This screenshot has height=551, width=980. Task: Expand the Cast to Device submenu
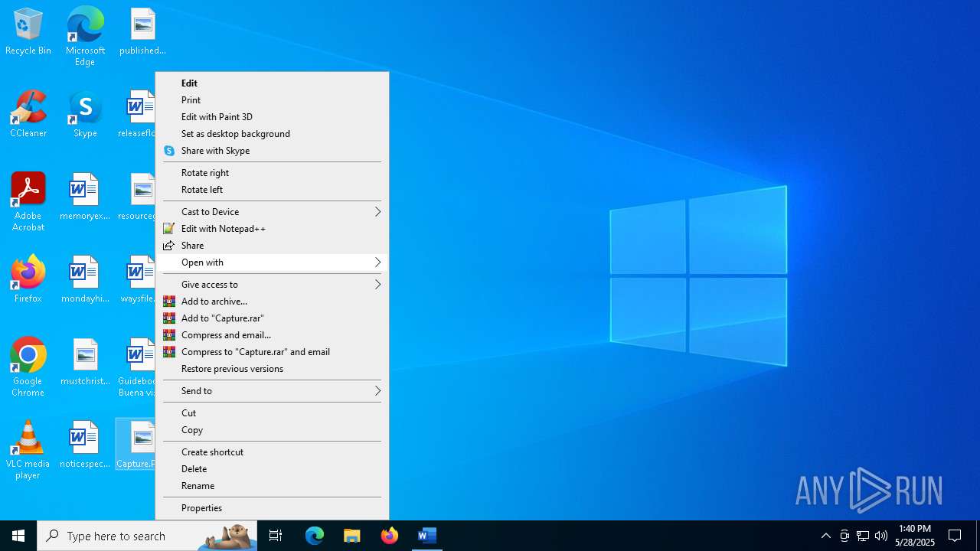coord(272,212)
